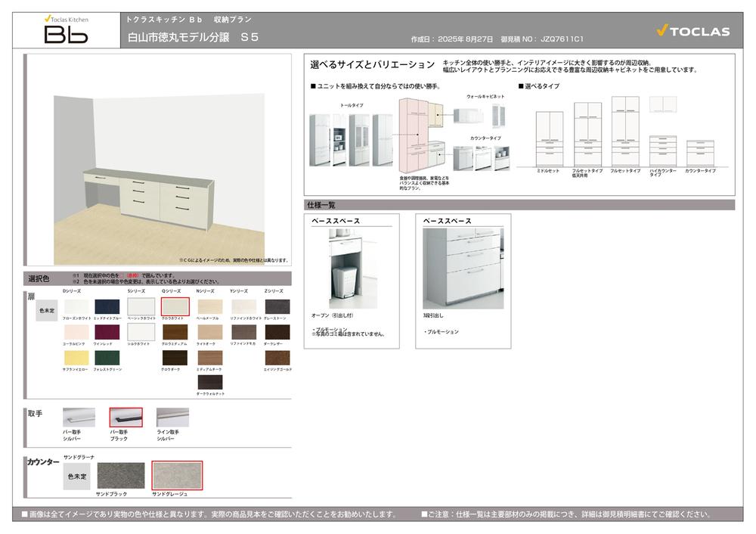Choose the black bar handle option
This screenshot has height=534, width=756.
point(125,417)
